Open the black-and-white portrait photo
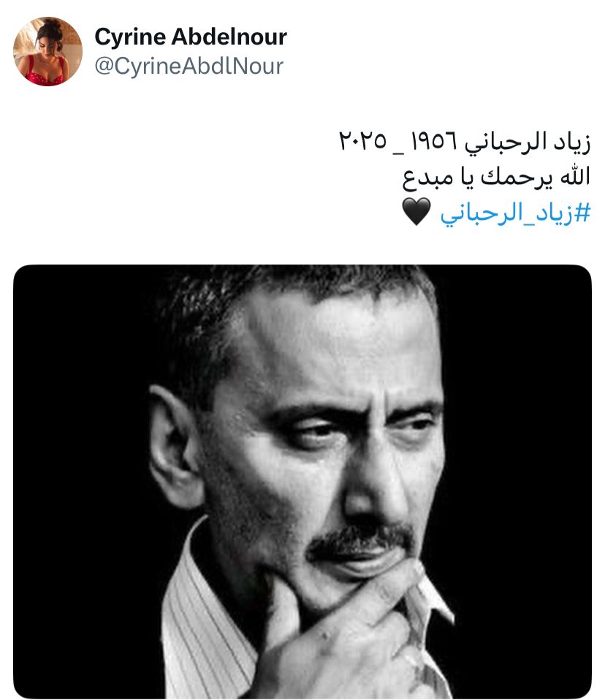This screenshot has width=605, height=700. (302, 482)
